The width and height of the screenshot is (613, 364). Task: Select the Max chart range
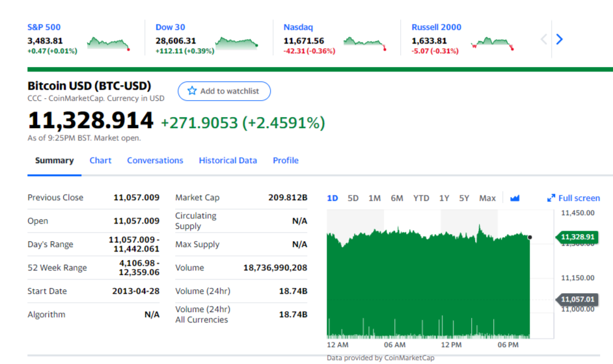(x=487, y=198)
